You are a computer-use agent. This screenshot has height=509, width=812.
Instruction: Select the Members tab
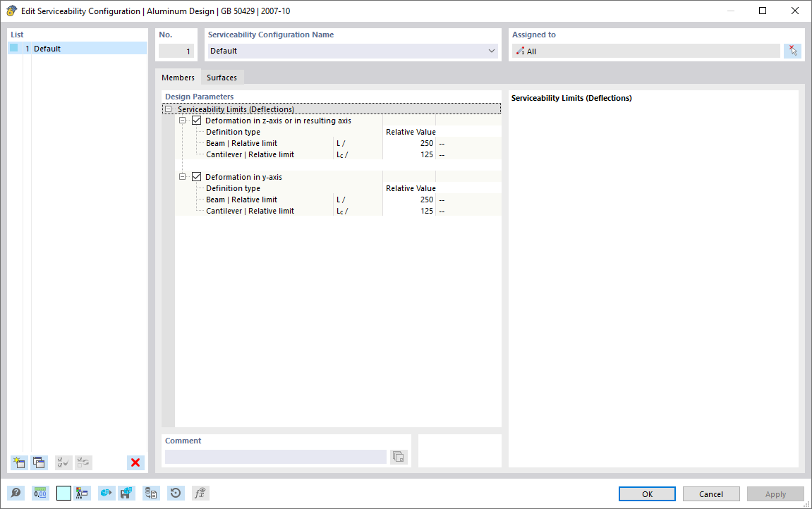177,77
